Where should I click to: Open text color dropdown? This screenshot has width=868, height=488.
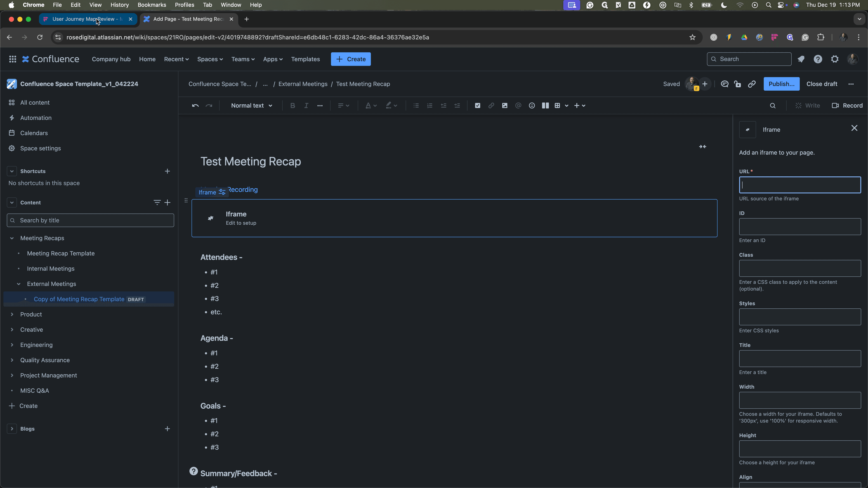371,106
